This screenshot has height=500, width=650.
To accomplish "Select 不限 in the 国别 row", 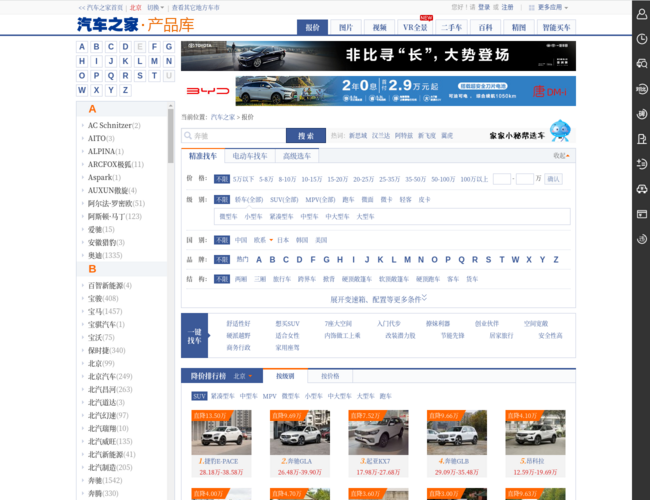I will point(222,240).
